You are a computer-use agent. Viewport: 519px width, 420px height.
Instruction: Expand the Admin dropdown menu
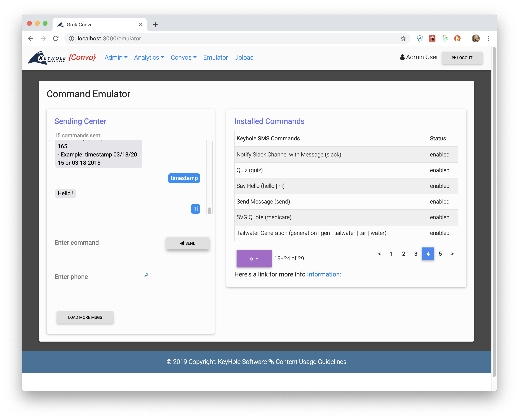pyautogui.click(x=116, y=57)
